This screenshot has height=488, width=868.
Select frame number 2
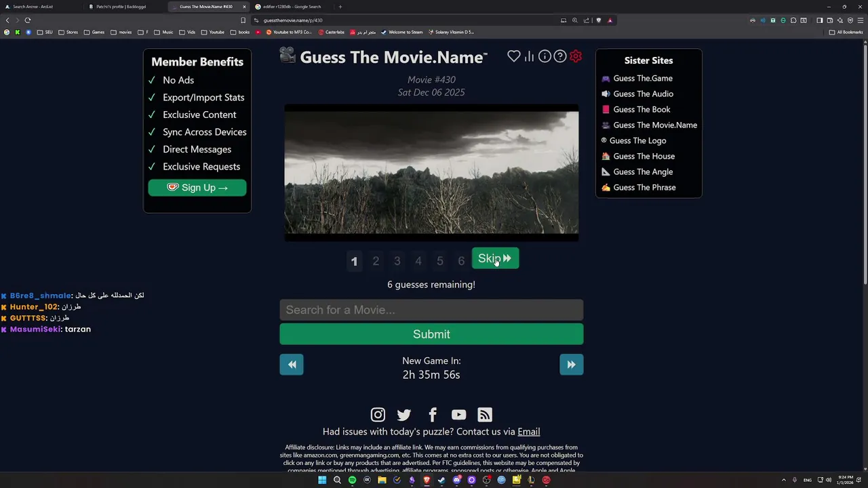(x=376, y=261)
